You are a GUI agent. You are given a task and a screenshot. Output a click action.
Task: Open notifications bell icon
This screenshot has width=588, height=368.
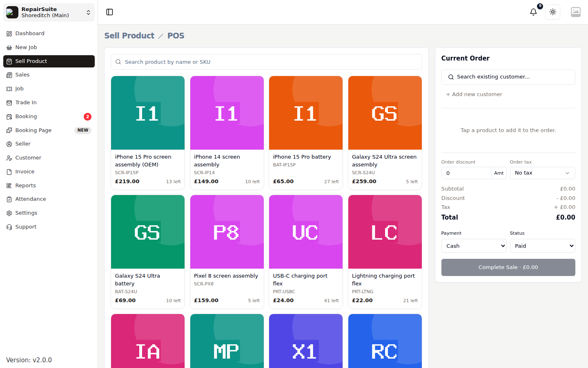[x=533, y=12]
